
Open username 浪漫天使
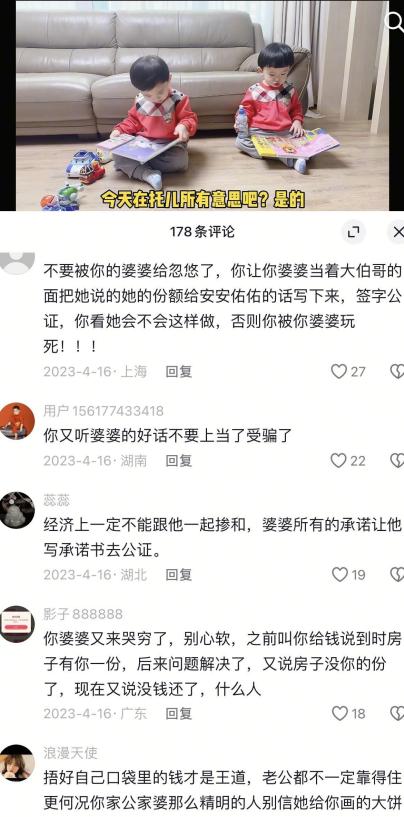(x=70, y=753)
